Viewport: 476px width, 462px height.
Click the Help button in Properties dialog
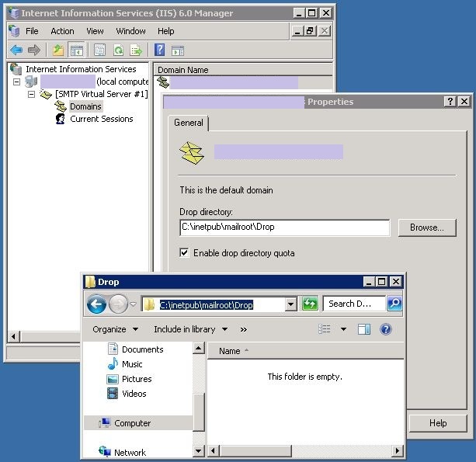pos(438,423)
